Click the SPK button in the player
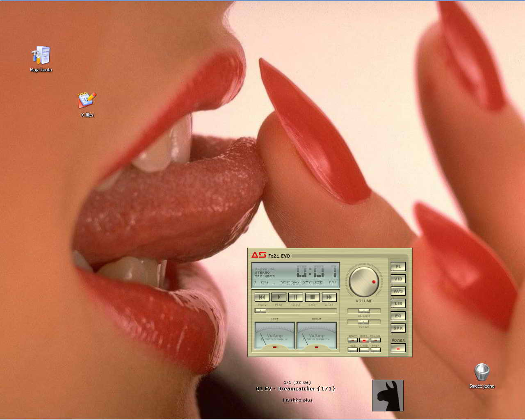The image size is (525, 420). [398, 328]
